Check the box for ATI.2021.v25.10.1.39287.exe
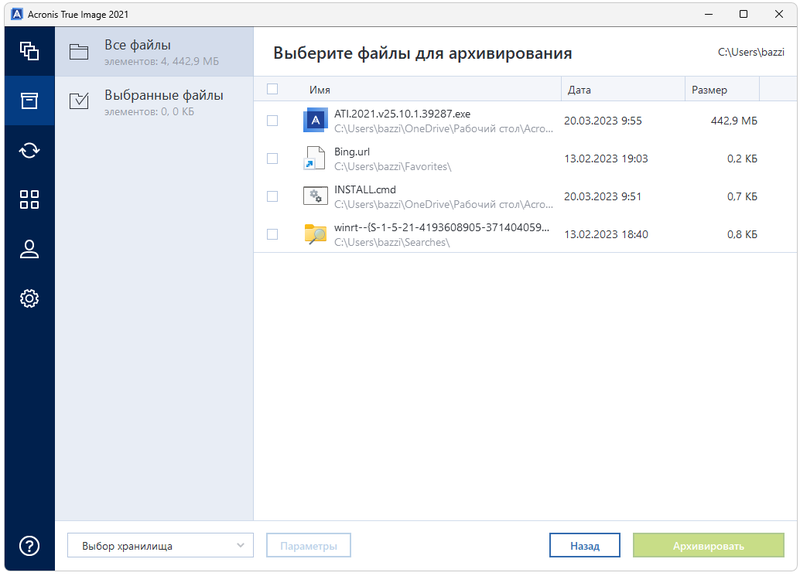 tap(272, 120)
